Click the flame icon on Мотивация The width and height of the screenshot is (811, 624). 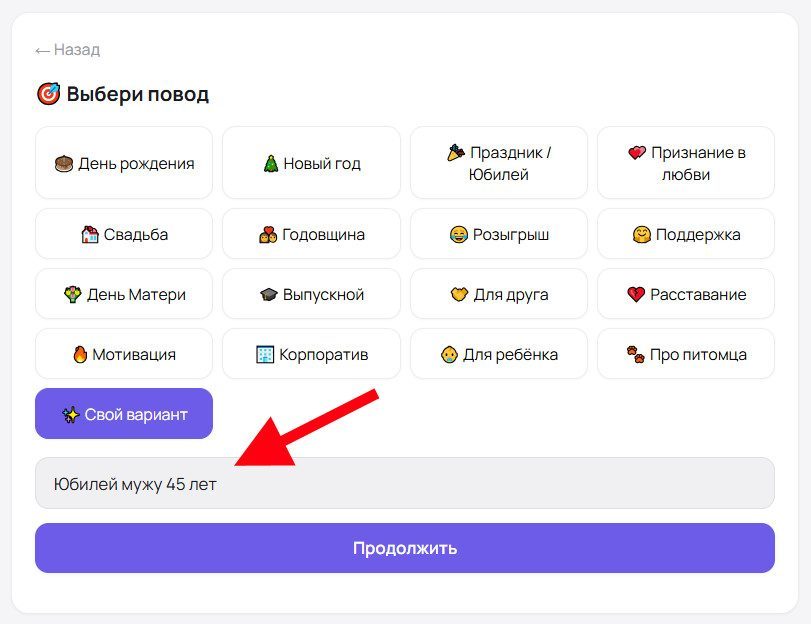(80, 354)
